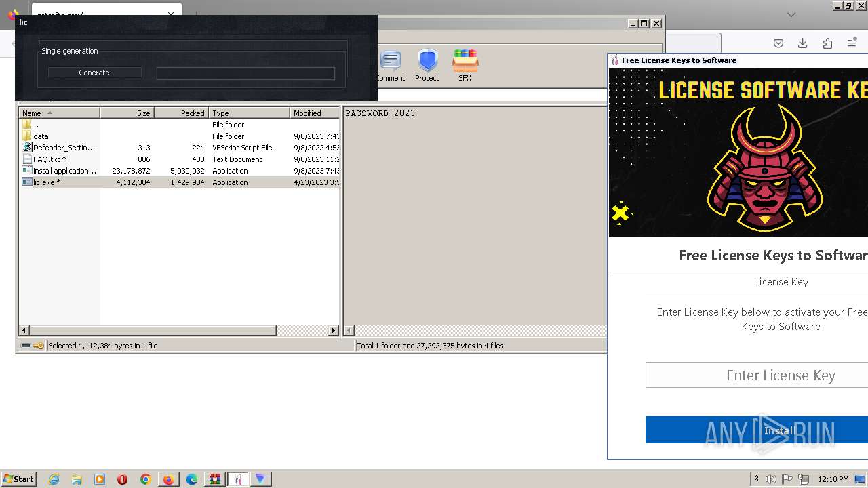Click 'Selected 4,112,384 bytes' status text
The height and width of the screenshot is (488, 868).
(x=103, y=346)
